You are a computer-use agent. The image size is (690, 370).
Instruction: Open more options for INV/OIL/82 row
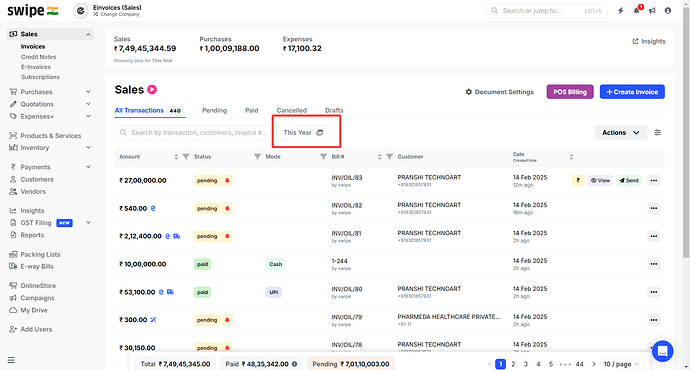pos(653,208)
